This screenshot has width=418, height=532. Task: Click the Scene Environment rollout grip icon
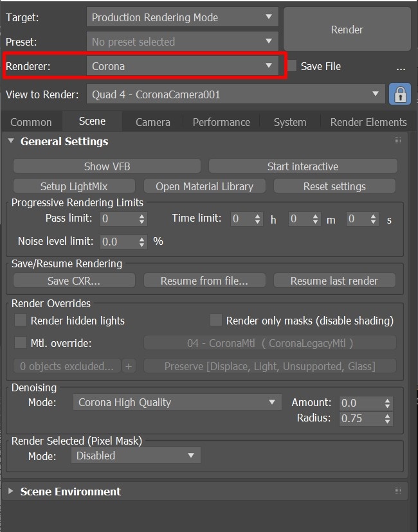[x=397, y=491]
